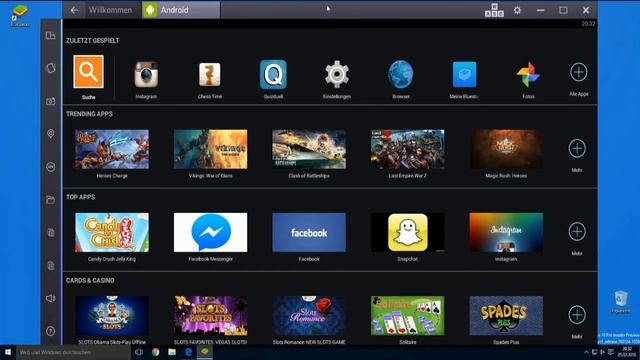Open the Meine BlueStacks app icon
This screenshot has height=360, width=640.
click(464, 74)
